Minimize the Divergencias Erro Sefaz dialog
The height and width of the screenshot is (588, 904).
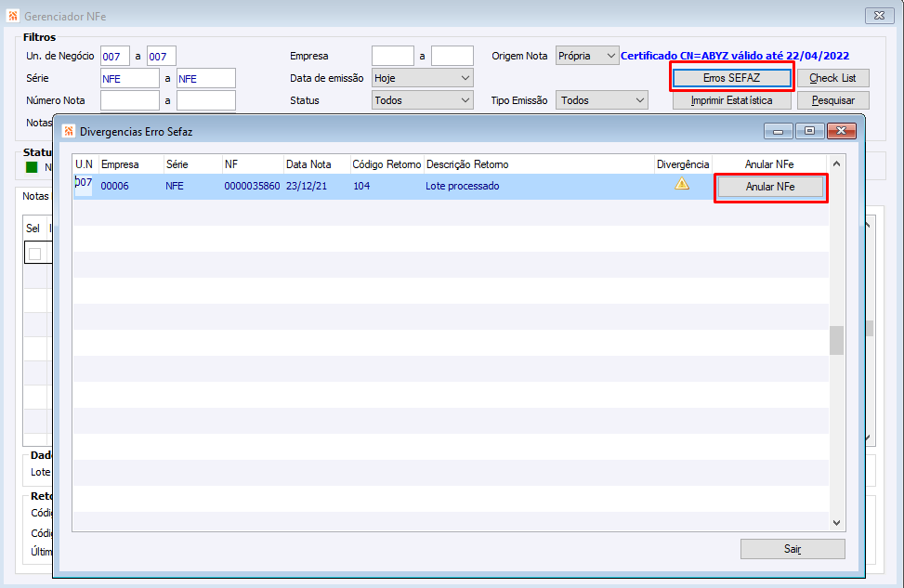[779, 131]
